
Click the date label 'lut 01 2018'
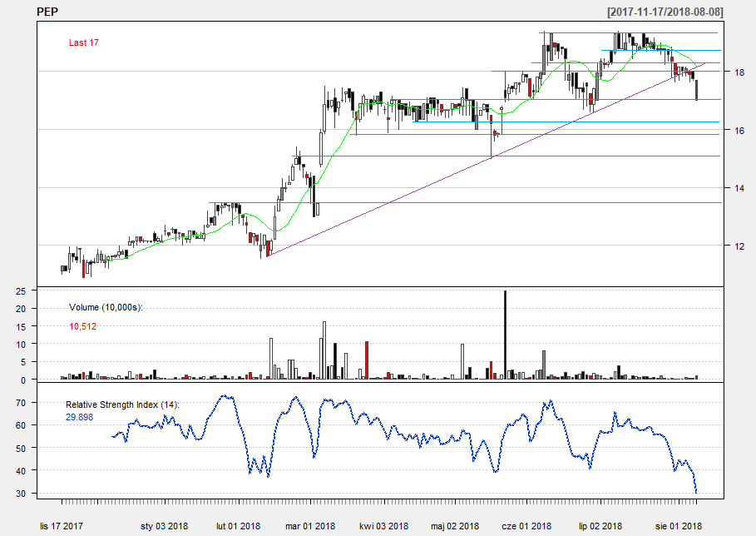point(238,526)
